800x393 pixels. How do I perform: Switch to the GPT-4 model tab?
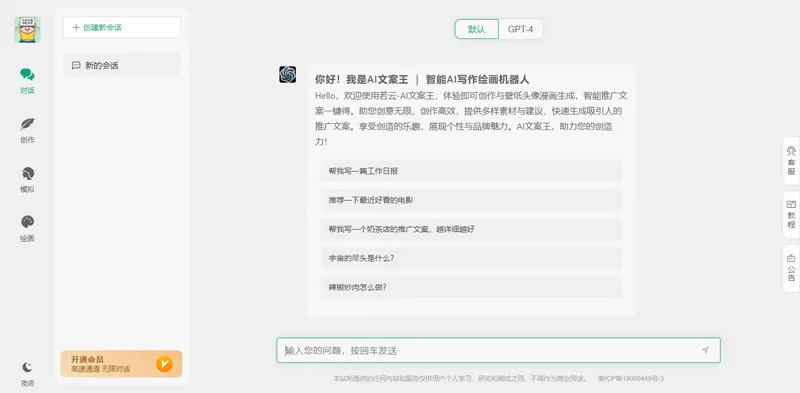point(520,29)
